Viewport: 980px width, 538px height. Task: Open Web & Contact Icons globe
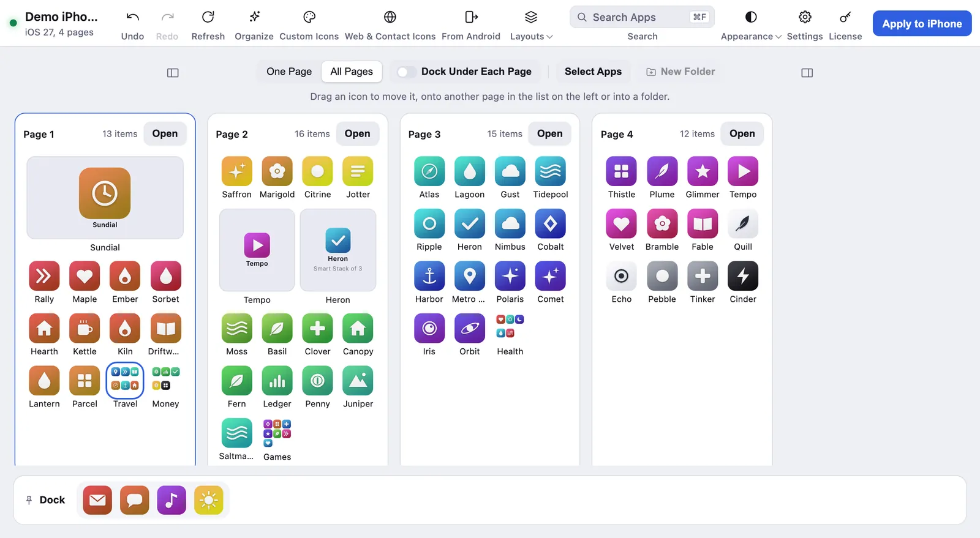[390, 17]
